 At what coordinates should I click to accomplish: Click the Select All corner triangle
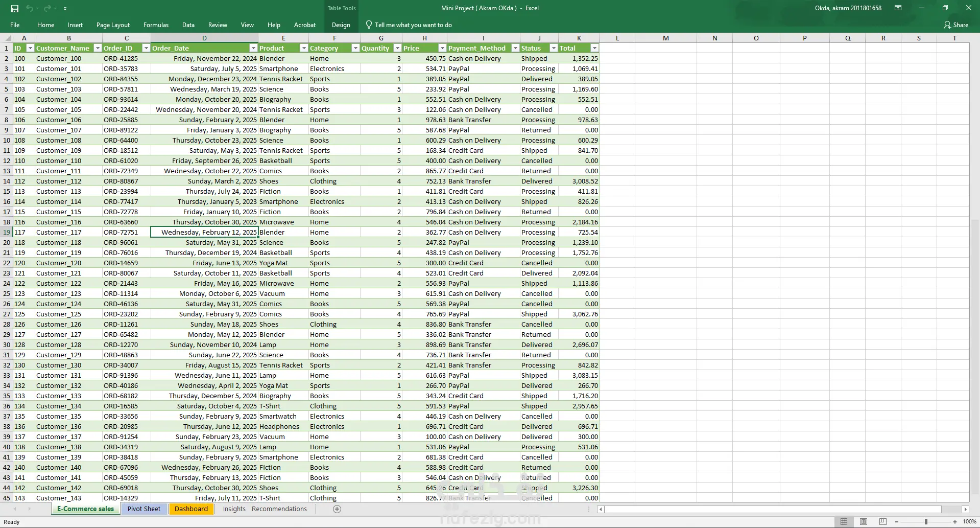point(7,38)
